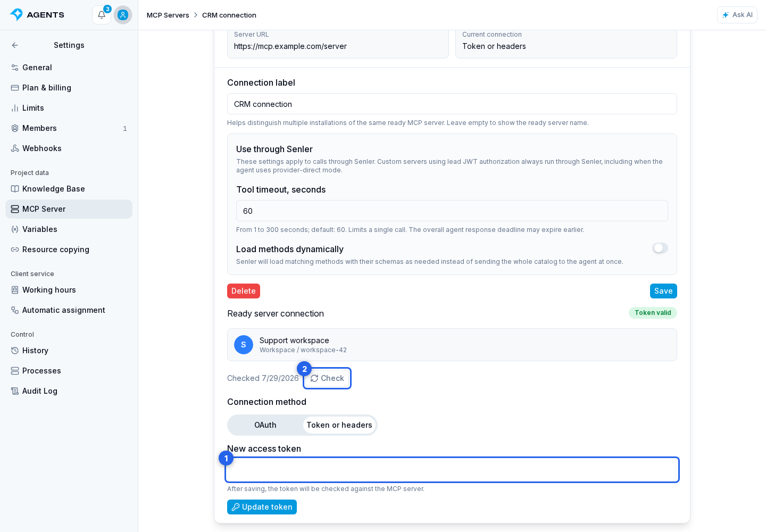This screenshot has height=532, width=766.
Task: Open Members settings page
Action: (69, 128)
